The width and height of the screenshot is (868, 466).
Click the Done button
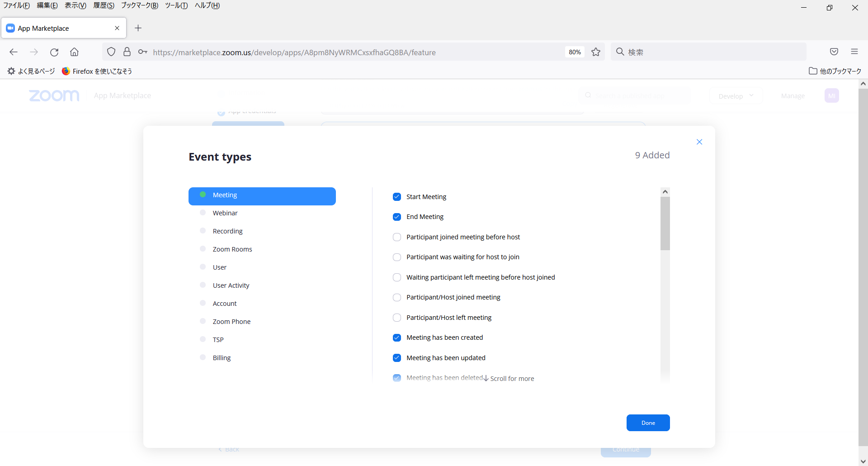pyautogui.click(x=648, y=423)
